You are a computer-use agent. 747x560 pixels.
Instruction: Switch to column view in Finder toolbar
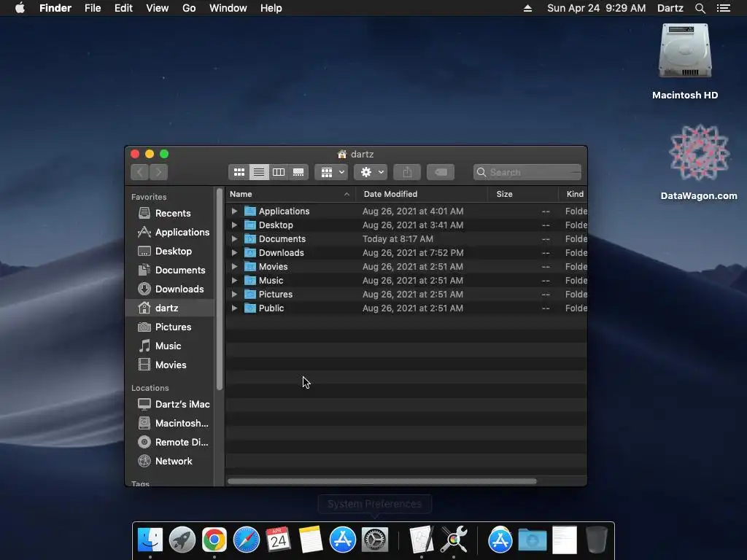point(279,172)
